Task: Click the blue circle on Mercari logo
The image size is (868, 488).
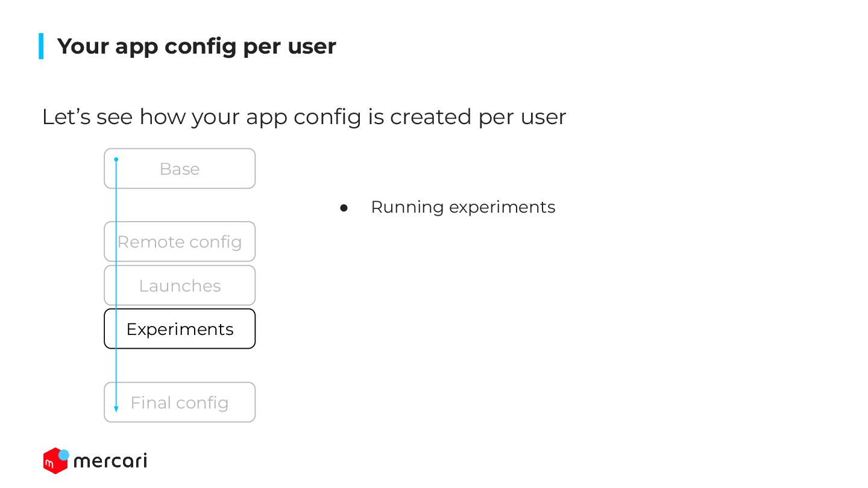Action: [x=63, y=455]
